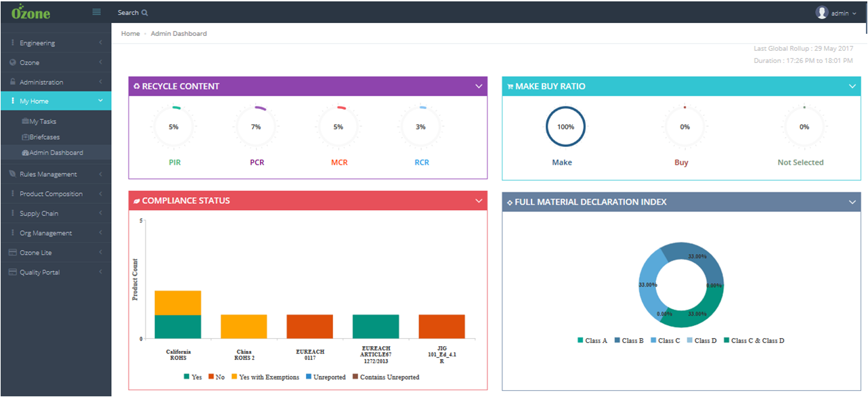Image resolution: width=868 pixels, height=397 pixels.
Task: Click the hamburger menu toggle icon
Action: (96, 12)
